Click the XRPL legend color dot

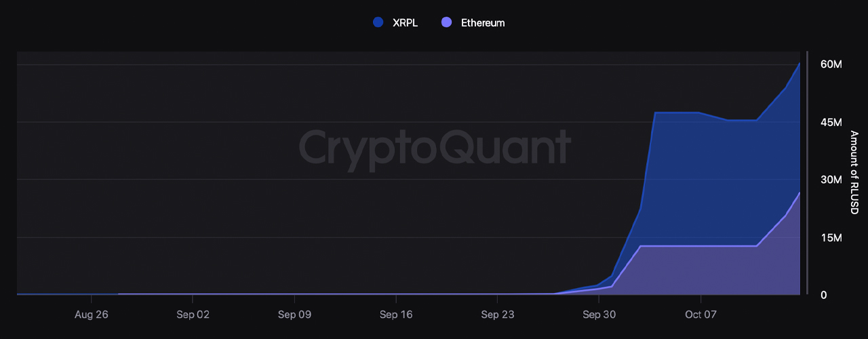tap(378, 22)
